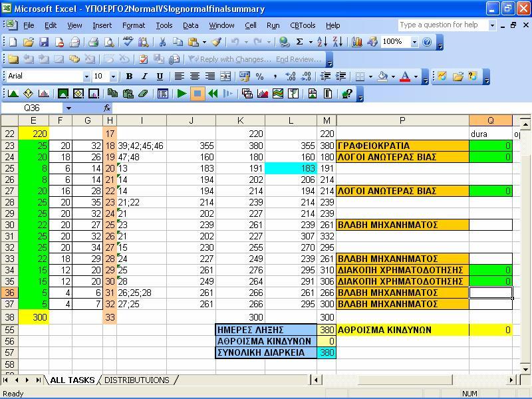This screenshot has height=399, width=532.
Task: Expand the Name Box dropdown next to Q36
Action: (69, 108)
